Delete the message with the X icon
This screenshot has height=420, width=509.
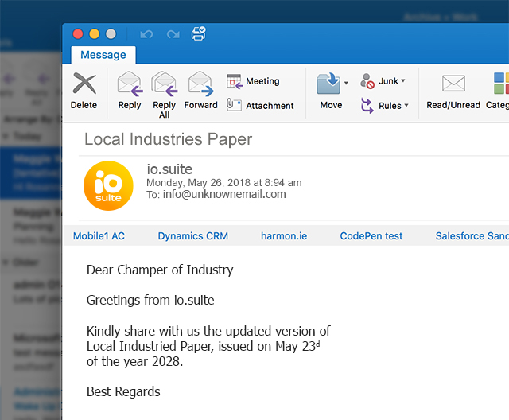click(x=84, y=91)
